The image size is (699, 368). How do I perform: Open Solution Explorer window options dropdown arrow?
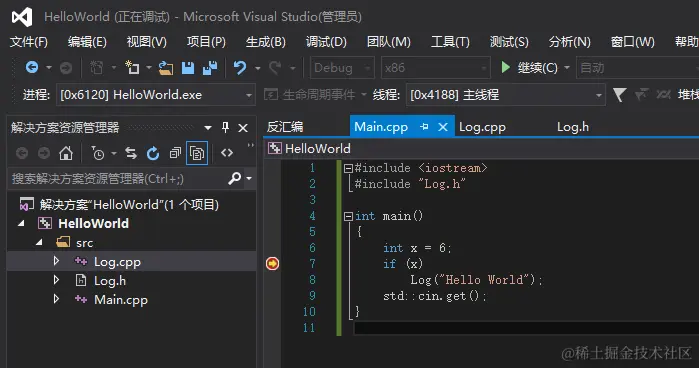click(x=208, y=128)
